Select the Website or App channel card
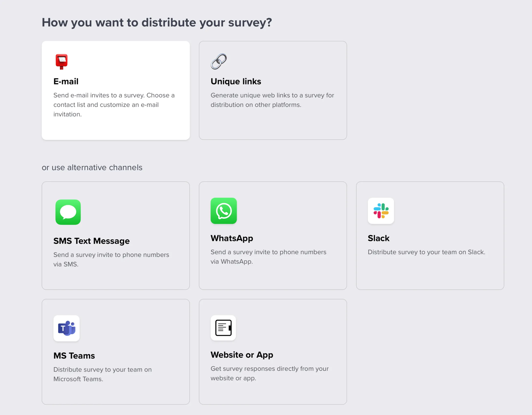The height and width of the screenshot is (415, 532). 273,352
